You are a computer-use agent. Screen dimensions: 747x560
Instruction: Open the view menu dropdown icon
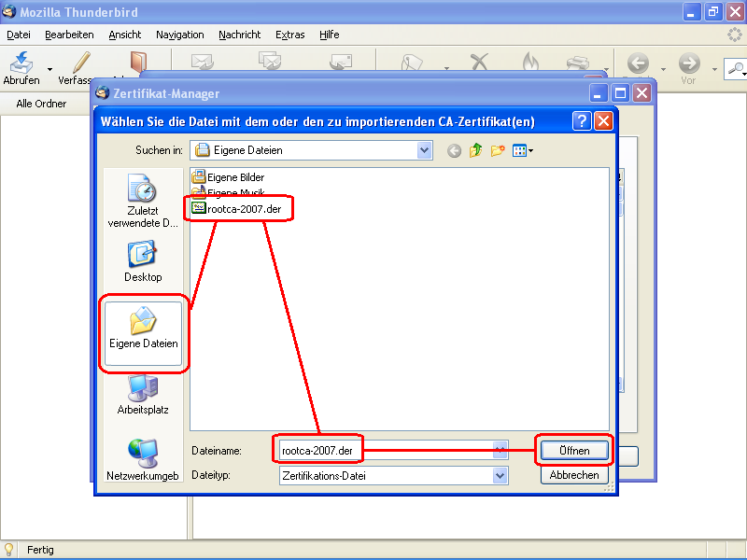coord(523,150)
